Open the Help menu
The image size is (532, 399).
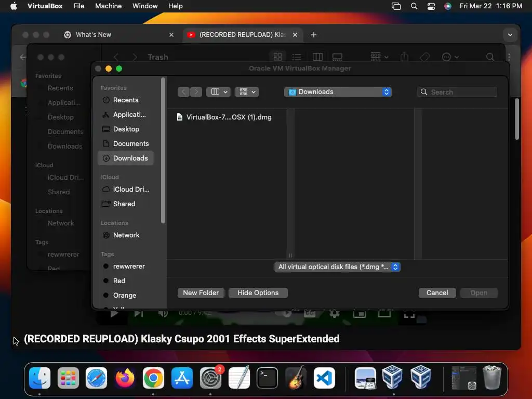pyautogui.click(x=176, y=6)
